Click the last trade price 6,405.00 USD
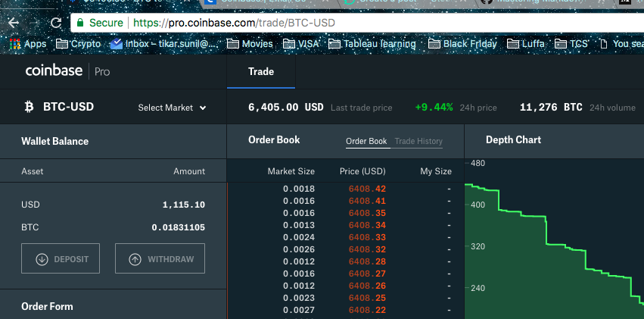The image size is (644, 319). tap(286, 108)
